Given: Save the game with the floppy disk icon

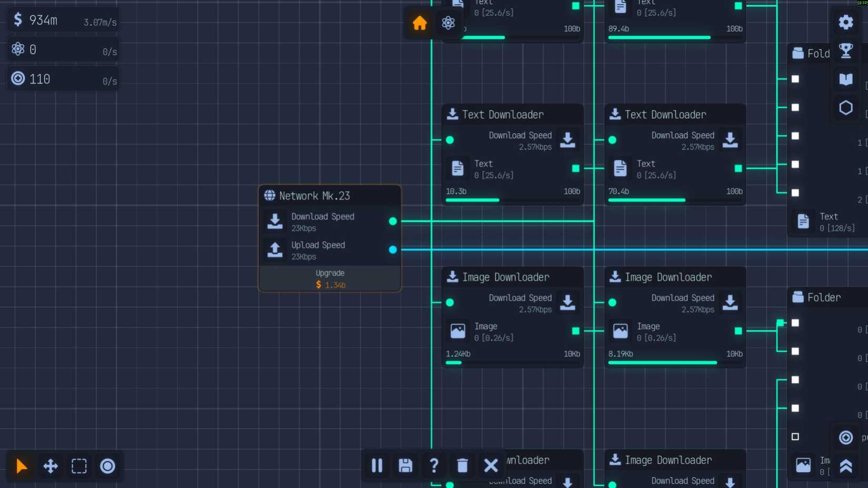Looking at the screenshot, I should pyautogui.click(x=405, y=466).
